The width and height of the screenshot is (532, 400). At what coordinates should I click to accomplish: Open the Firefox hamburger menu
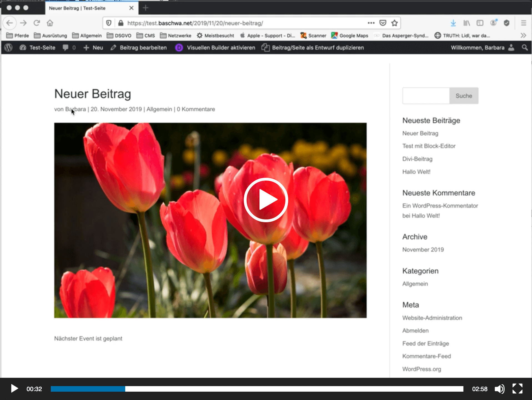(523, 23)
